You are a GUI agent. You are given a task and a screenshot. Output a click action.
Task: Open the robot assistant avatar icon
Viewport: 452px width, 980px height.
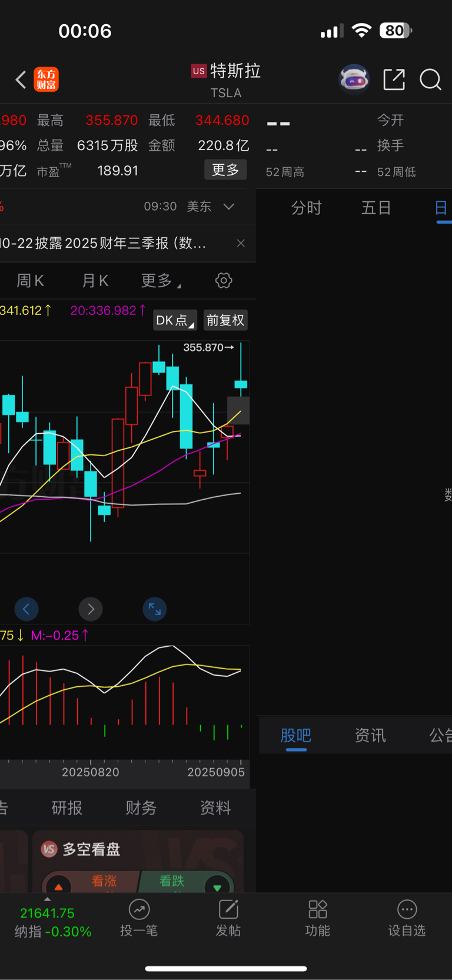[x=354, y=79]
